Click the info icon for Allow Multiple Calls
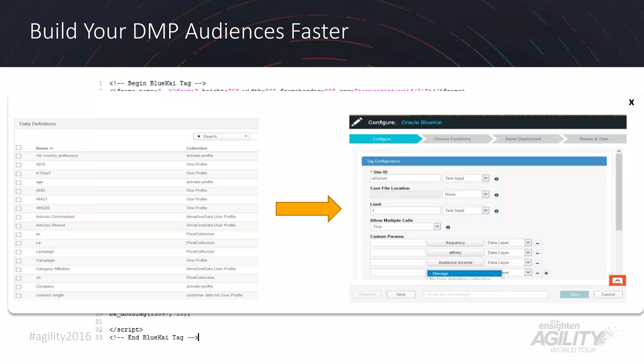Screen dimensions: 644x362 click(x=448, y=227)
